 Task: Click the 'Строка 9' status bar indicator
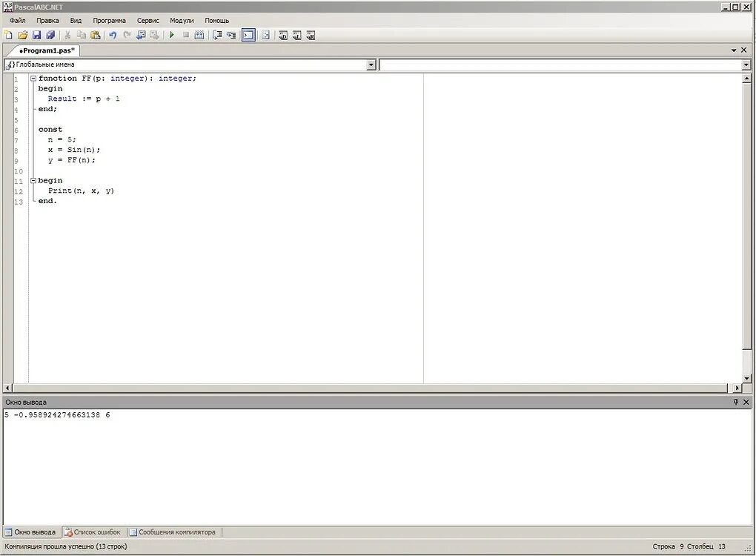pos(669,546)
